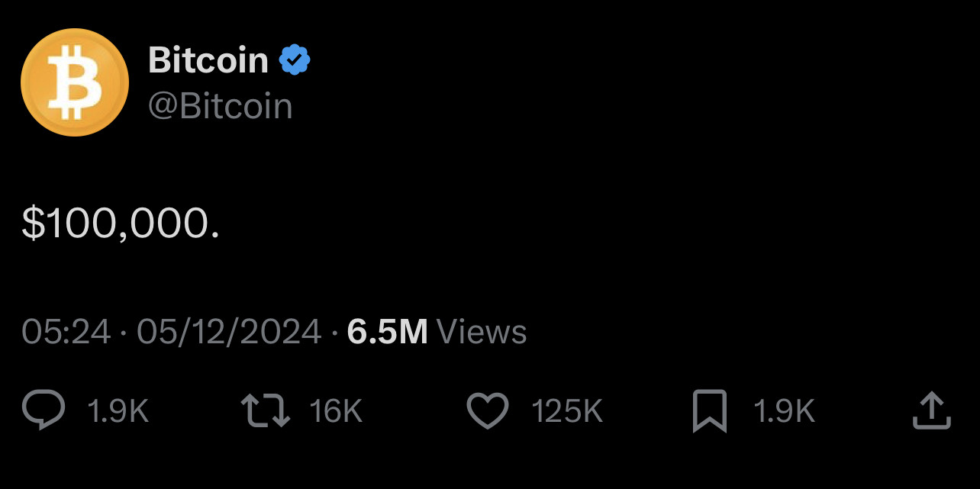Viewport: 980px width, 489px height.
Task: Open the Bitcoin display name
Action: pyautogui.click(x=208, y=60)
